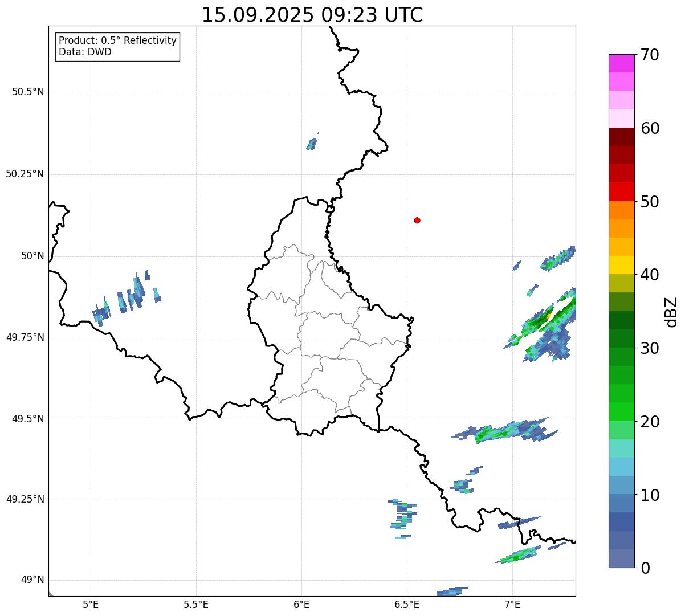Click the 50.25°N latitude label
685x616 pixels.
click(25, 174)
